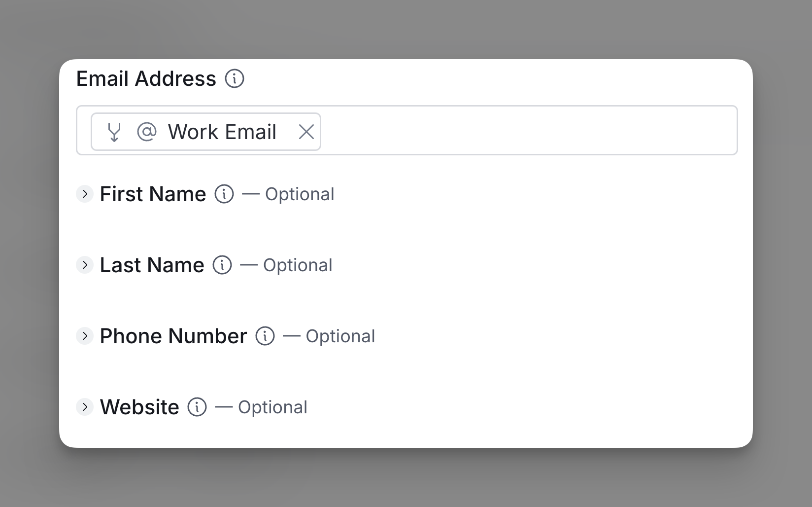
Task: Click the Last Name label
Action: coord(152,265)
